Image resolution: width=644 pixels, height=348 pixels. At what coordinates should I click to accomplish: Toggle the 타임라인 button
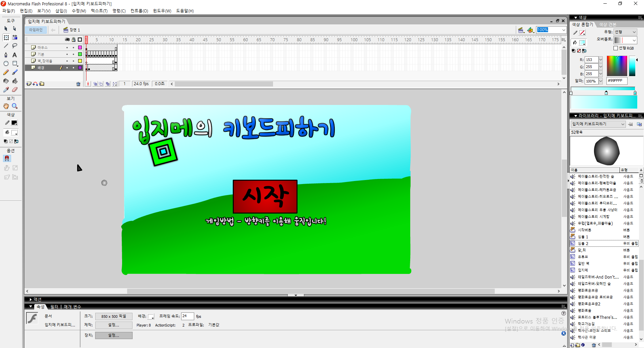[36, 30]
